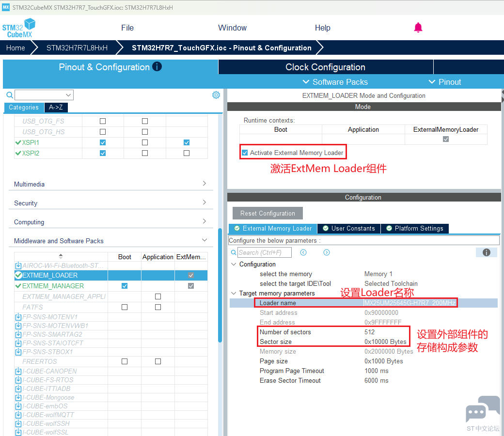Click download icon for I-CUBE-FS-RTOS
Screen dimensions: 504x436
(x=18, y=380)
